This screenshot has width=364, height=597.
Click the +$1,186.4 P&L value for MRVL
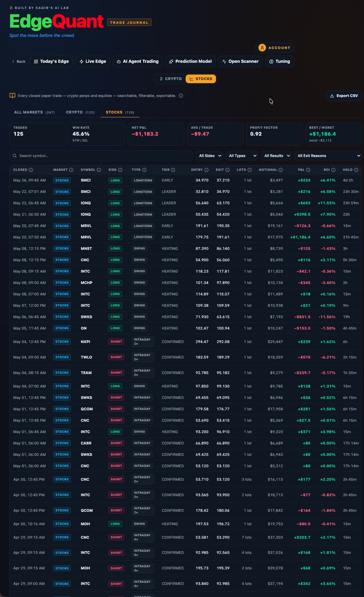point(300,237)
